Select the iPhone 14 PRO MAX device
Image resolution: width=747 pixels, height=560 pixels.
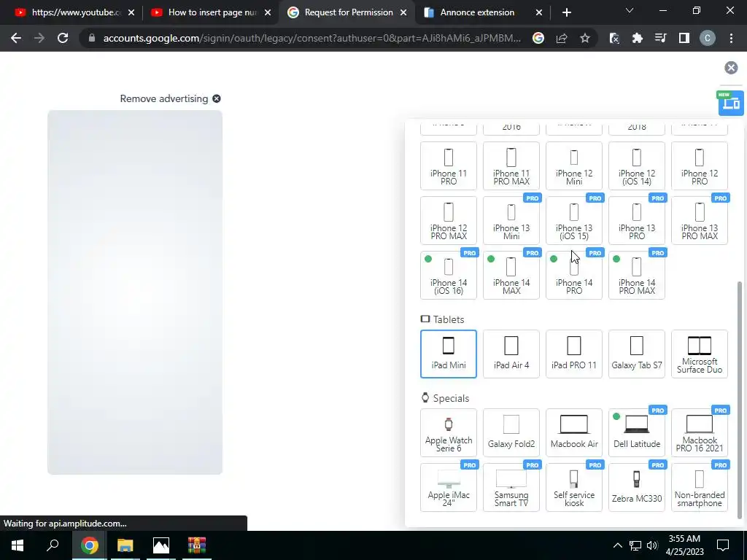[636, 275]
